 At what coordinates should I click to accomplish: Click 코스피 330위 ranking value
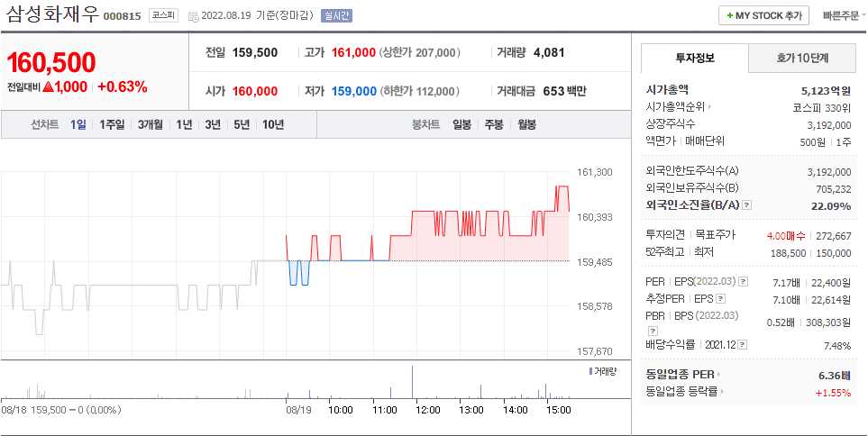click(822, 107)
